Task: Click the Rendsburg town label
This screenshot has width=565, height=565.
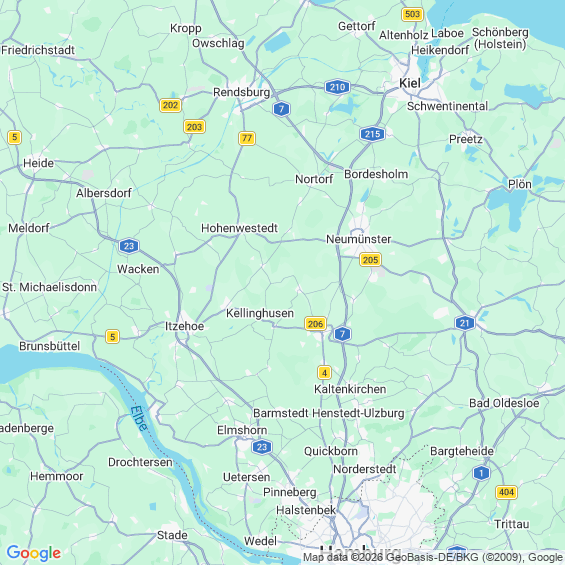Action: click(241, 92)
